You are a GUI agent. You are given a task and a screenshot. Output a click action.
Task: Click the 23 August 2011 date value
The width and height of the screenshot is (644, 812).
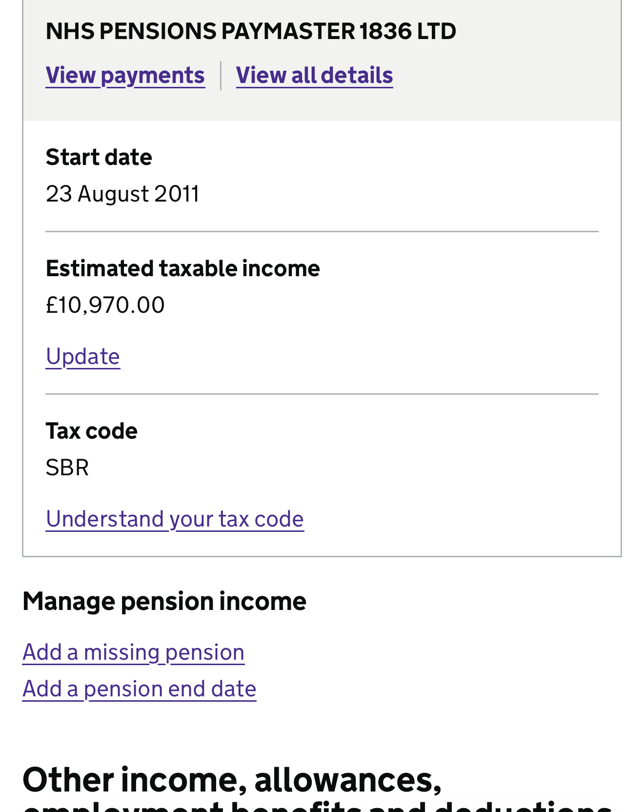tap(122, 194)
